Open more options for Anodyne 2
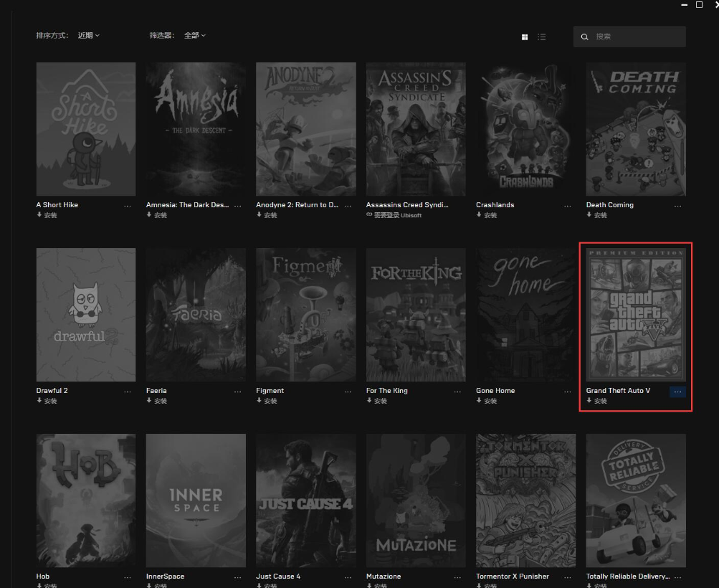Screen dimensions: 719x588 [x=348, y=206]
